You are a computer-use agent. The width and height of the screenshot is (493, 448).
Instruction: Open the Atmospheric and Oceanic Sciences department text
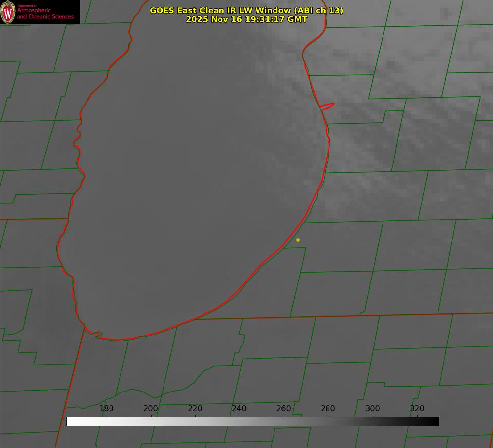[x=45, y=13]
